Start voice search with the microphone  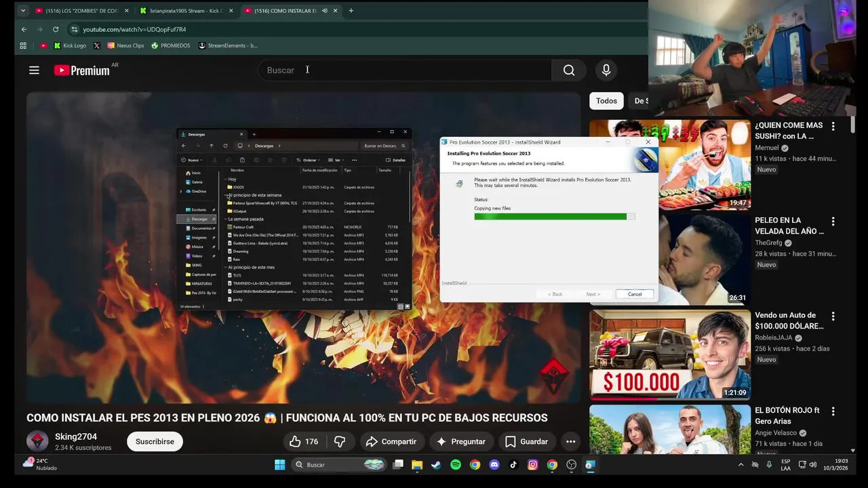[x=606, y=70]
